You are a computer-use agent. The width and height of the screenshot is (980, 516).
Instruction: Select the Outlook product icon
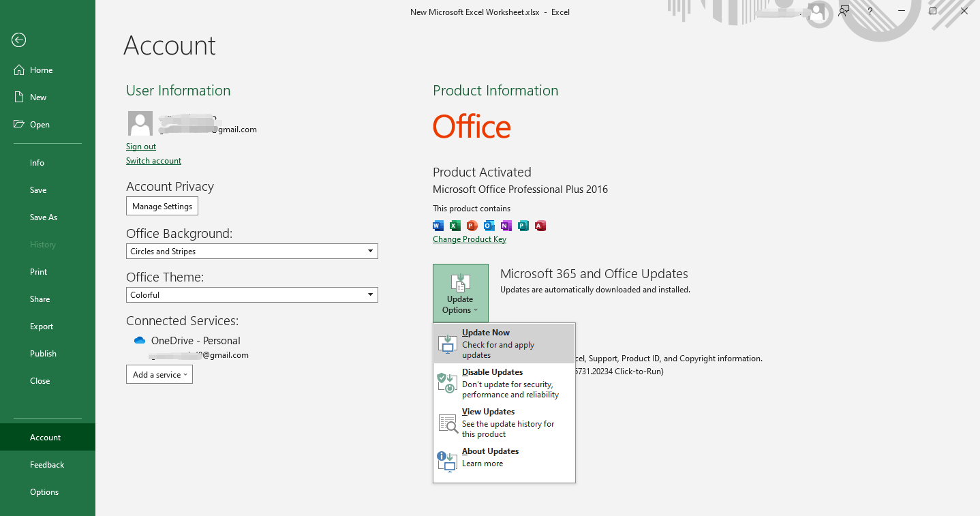(x=489, y=225)
